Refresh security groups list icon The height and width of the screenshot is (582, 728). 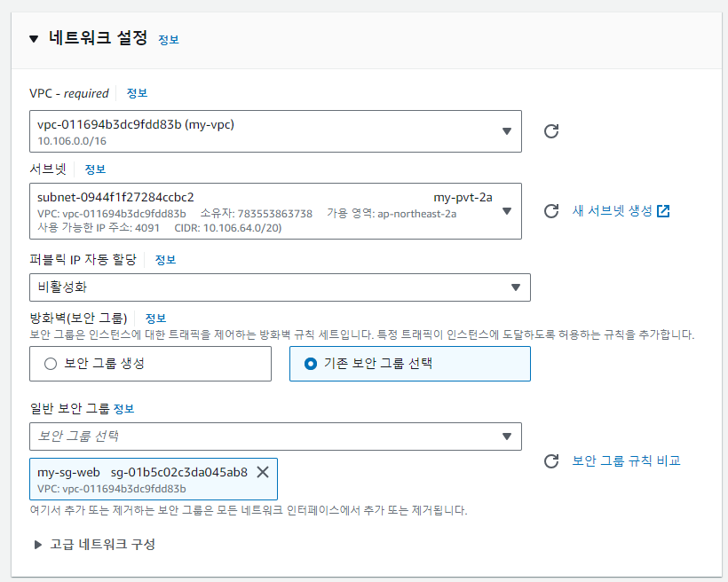pos(551,460)
